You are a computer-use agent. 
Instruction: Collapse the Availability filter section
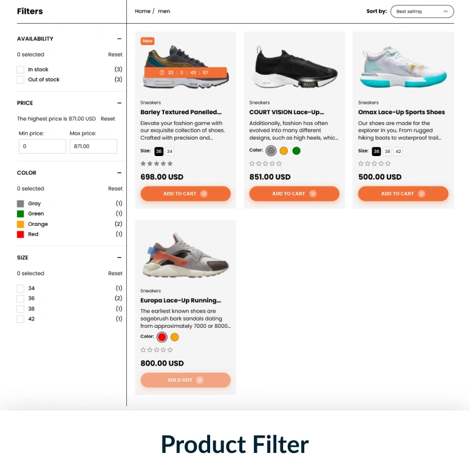[119, 39]
